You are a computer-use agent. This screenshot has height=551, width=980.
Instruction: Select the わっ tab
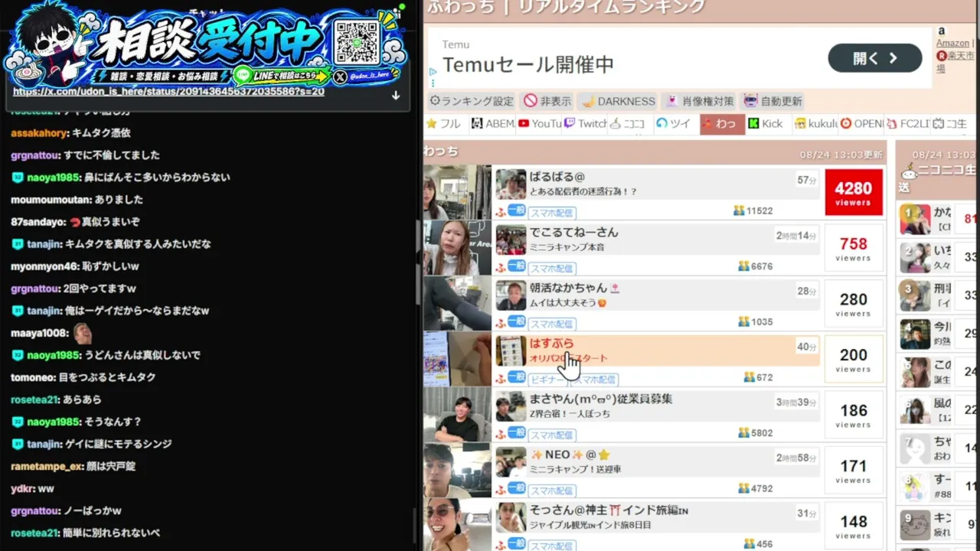coord(722,124)
